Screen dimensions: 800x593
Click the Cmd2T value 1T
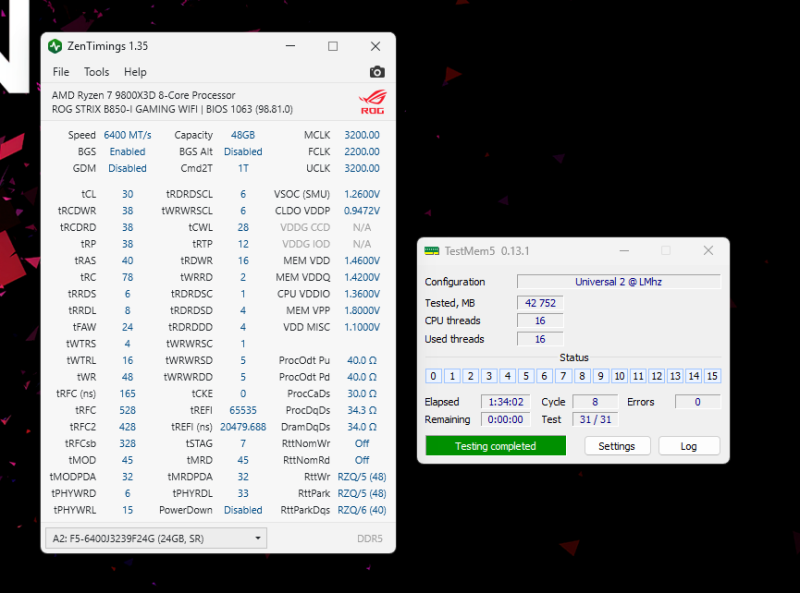243,168
